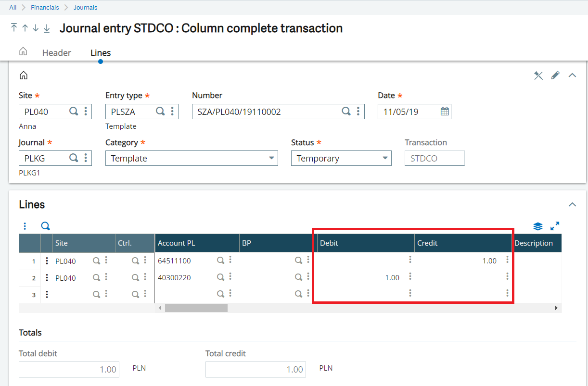588x386 pixels.
Task: Open the Status Temporary dropdown
Action: 341,158
